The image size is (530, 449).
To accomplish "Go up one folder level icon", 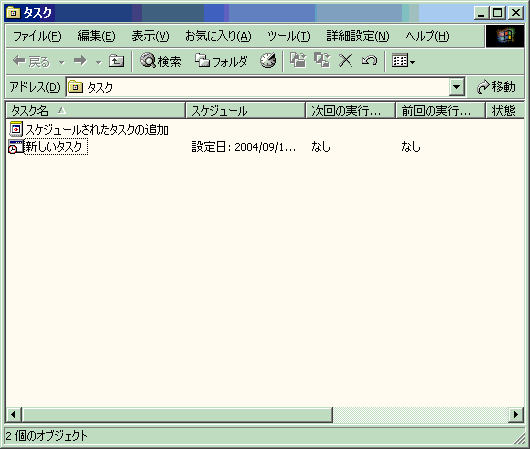I will [116, 61].
